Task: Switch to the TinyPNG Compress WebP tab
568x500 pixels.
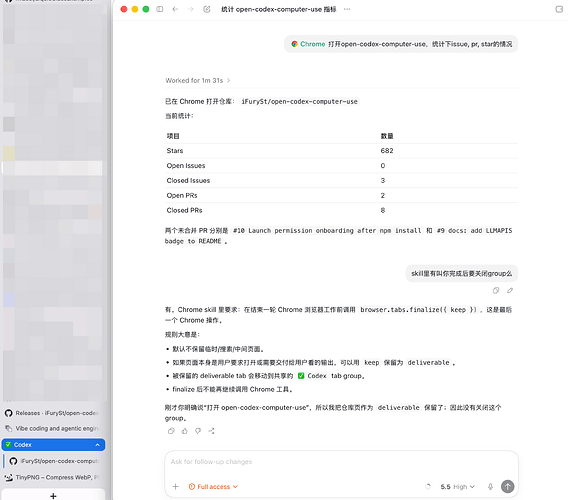Action: pyautogui.click(x=52, y=478)
